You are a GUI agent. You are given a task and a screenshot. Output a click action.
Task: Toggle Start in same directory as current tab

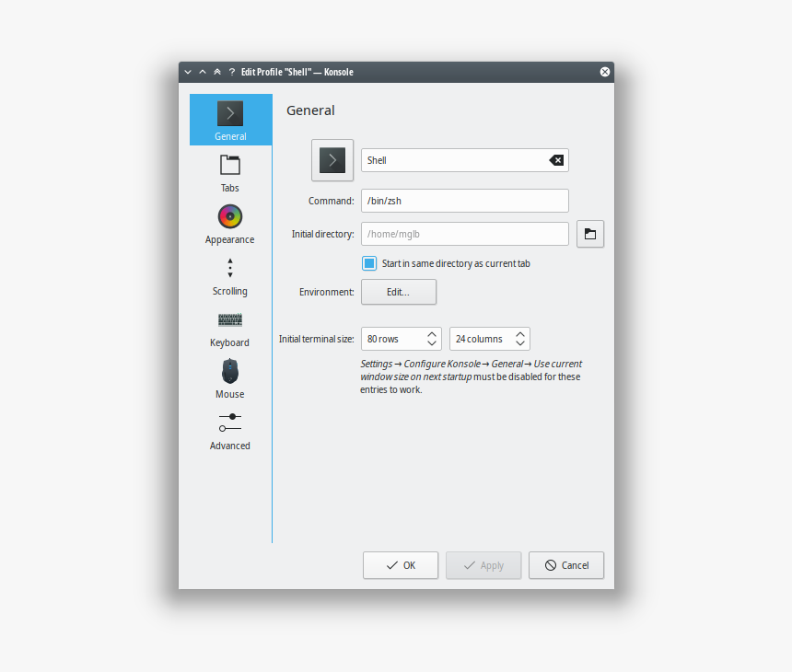[x=369, y=262]
